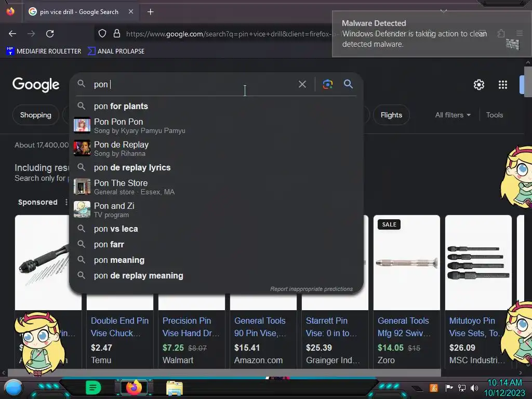Click the Firefox taskbar icon
Screen dimensions: 532x399
[x=134, y=388]
